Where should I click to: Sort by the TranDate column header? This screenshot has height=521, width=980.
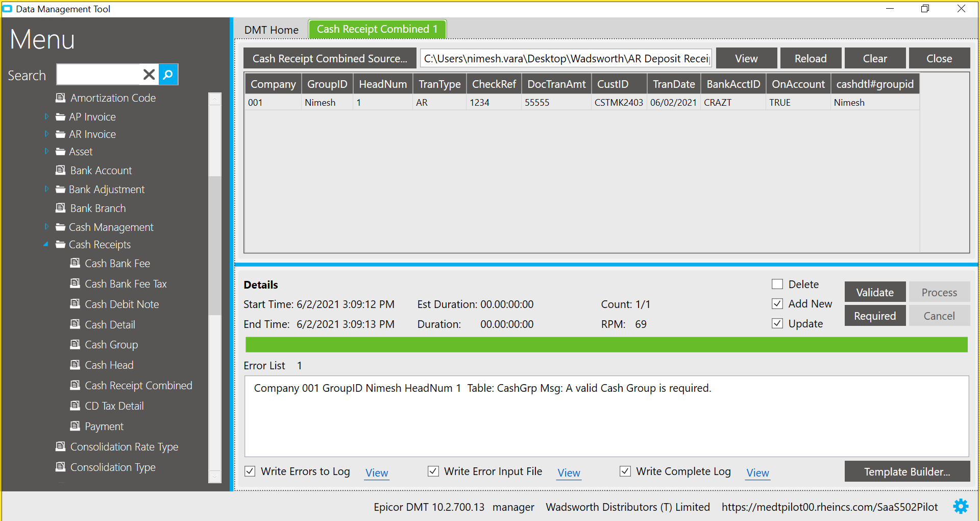(x=674, y=84)
